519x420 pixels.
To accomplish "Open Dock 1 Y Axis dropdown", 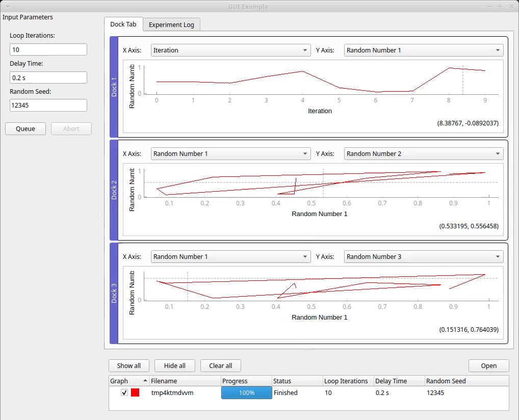I will (423, 50).
